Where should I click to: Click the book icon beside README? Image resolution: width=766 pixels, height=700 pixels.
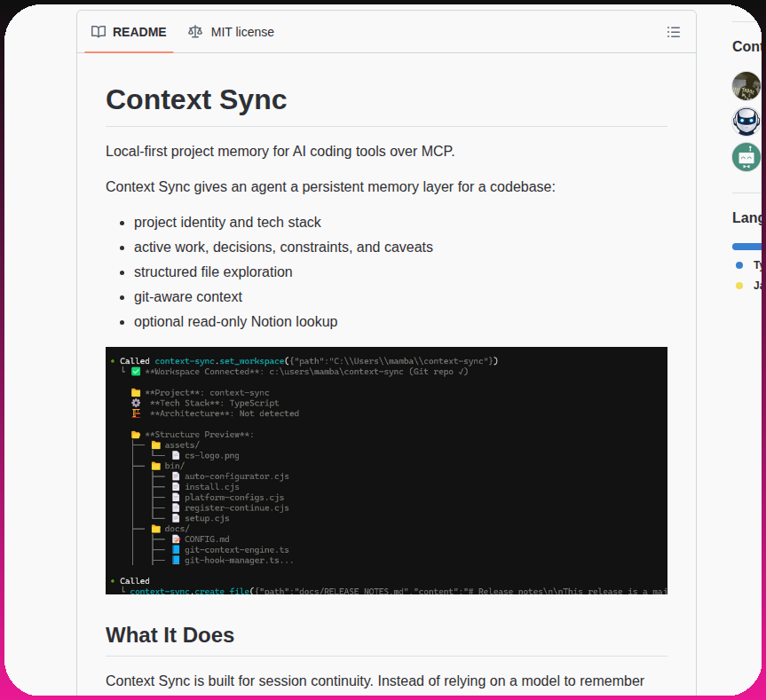click(99, 32)
